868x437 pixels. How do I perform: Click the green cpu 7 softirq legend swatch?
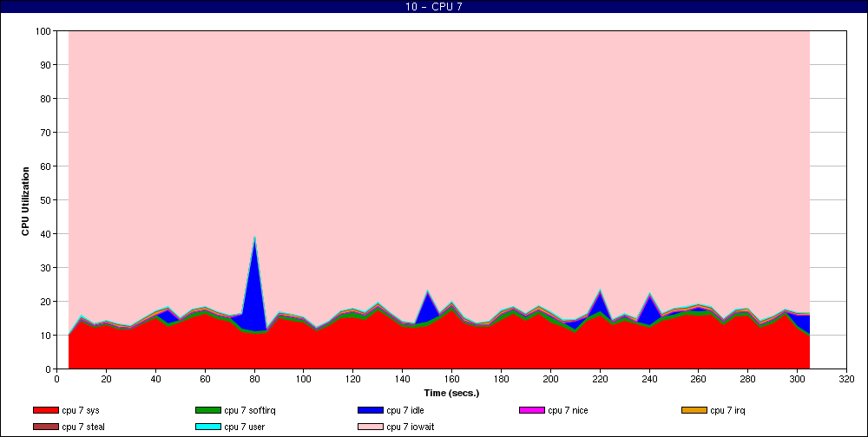pyautogui.click(x=207, y=410)
